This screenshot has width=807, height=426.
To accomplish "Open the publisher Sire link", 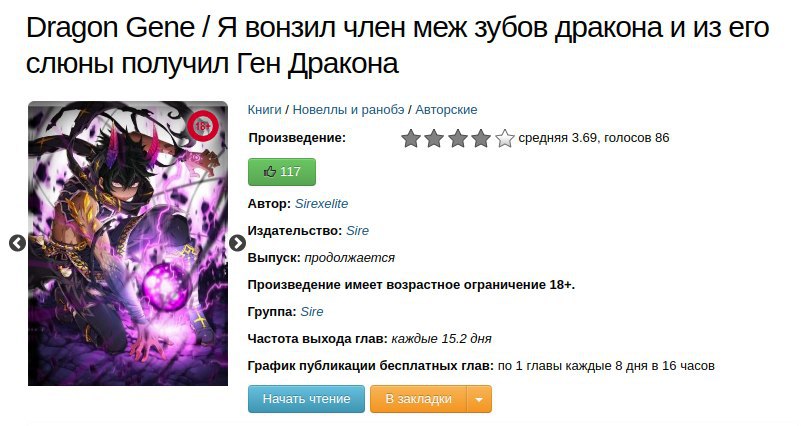I will click(358, 231).
